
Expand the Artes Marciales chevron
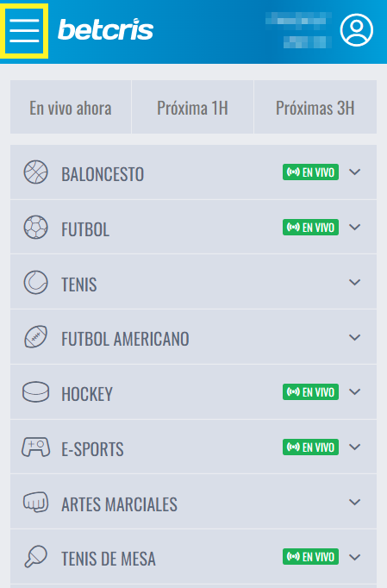[x=355, y=502]
